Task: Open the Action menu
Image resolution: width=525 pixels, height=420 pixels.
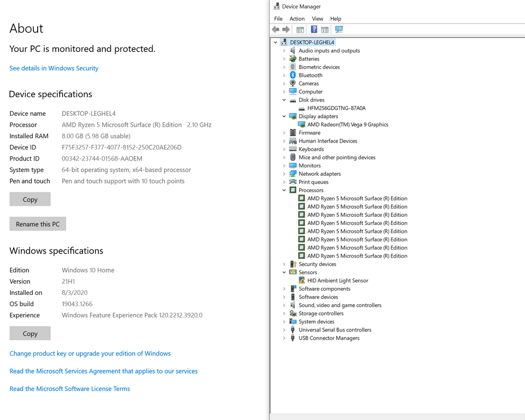Action: [x=297, y=19]
